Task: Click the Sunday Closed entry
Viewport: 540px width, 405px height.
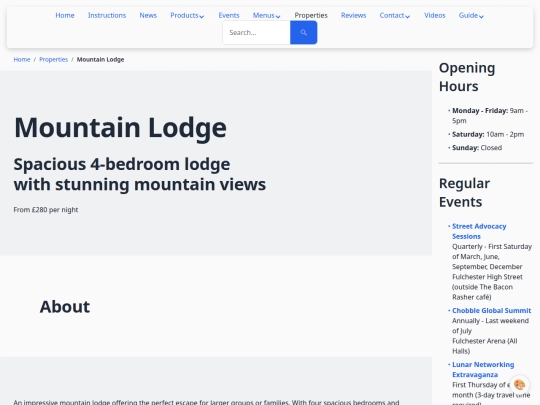Action: (x=477, y=148)
